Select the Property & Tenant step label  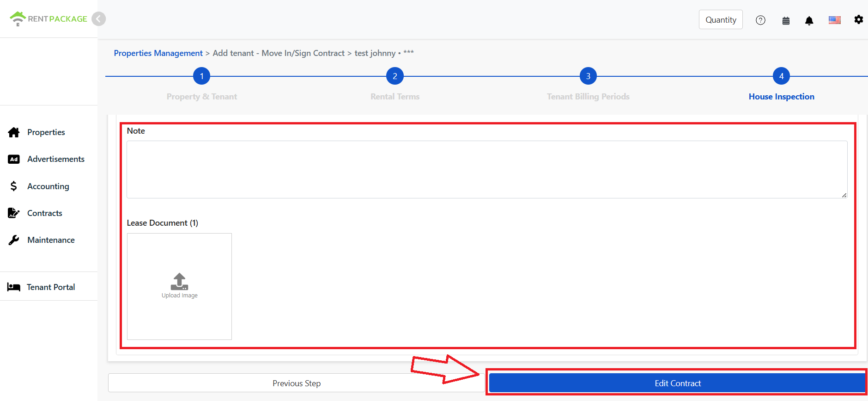click(202, 97)
